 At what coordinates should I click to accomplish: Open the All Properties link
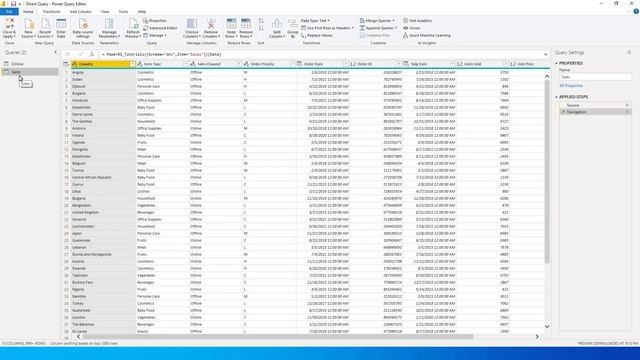coord(571,86)
